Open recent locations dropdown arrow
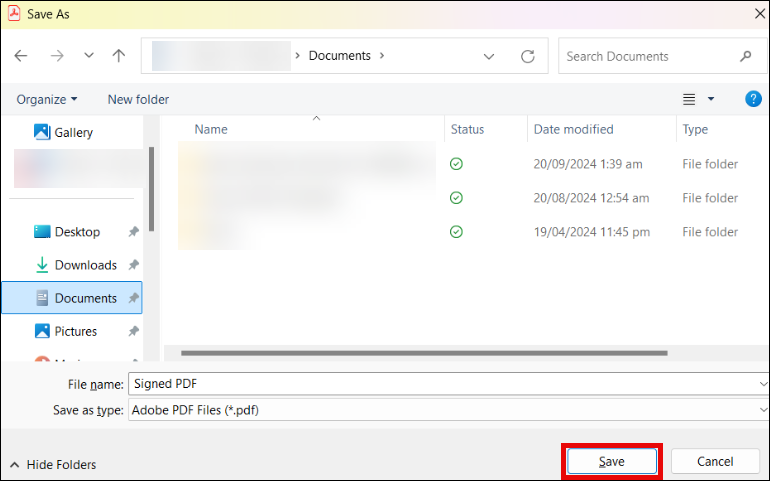This screenshot has height=481, width=770. (x=88, y=56)
